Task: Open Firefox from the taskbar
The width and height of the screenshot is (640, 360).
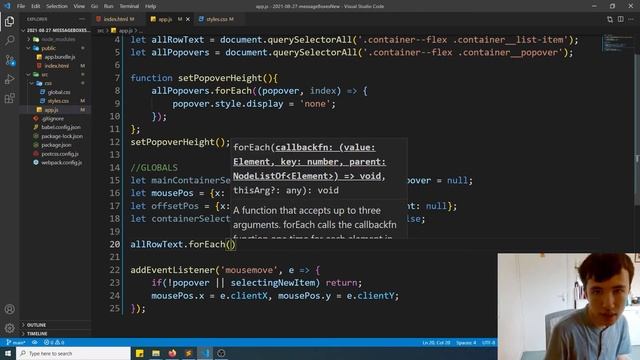Action: (172, 353)
